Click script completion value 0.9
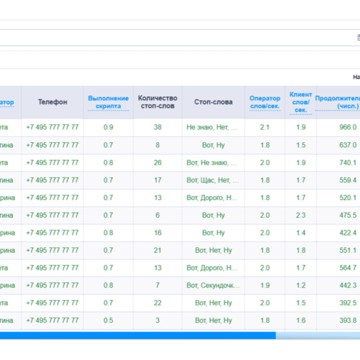Screen dimensions: 360x360 tap(108, 127)
